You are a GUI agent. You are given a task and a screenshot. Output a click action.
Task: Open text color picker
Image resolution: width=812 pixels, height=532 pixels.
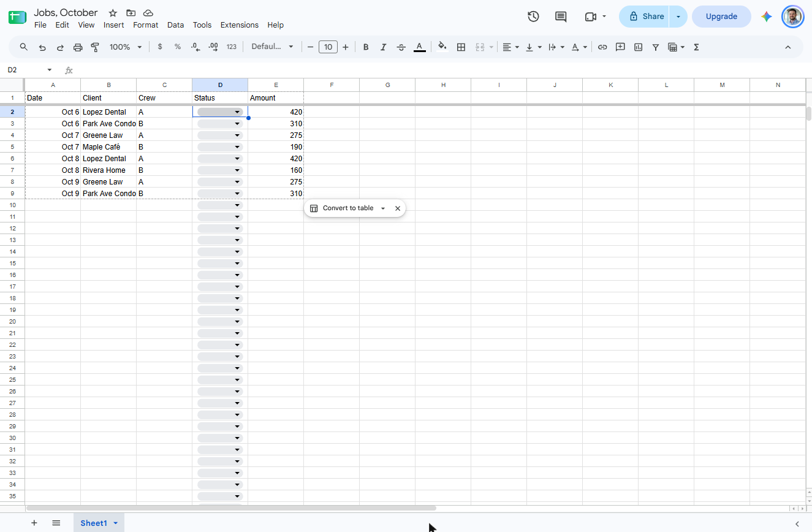[419, 47]
